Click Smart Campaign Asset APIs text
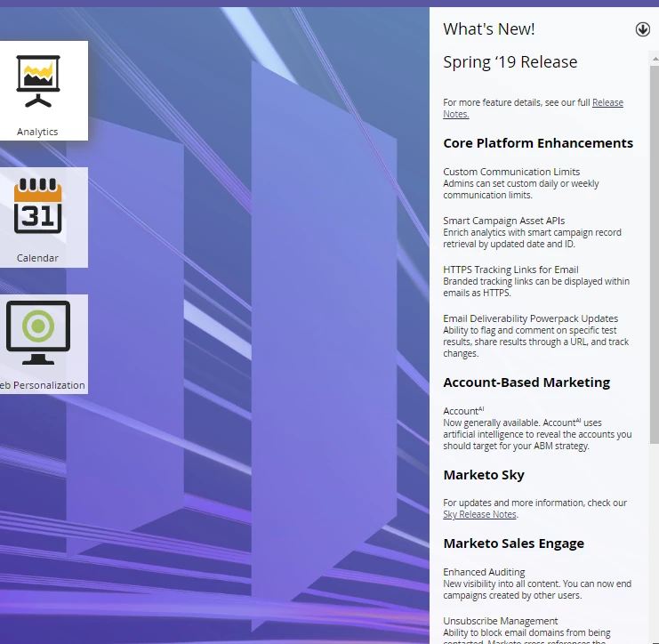 tap(504, 221)
